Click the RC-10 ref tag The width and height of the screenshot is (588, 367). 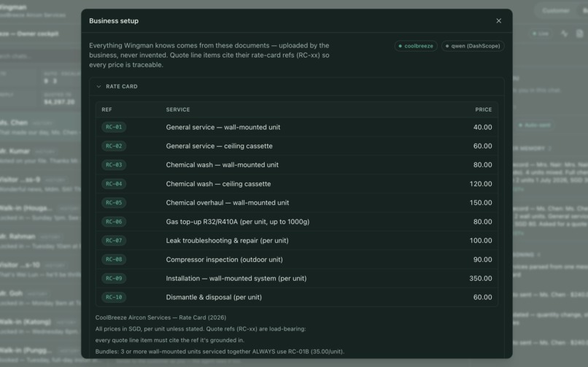(114, 297)
